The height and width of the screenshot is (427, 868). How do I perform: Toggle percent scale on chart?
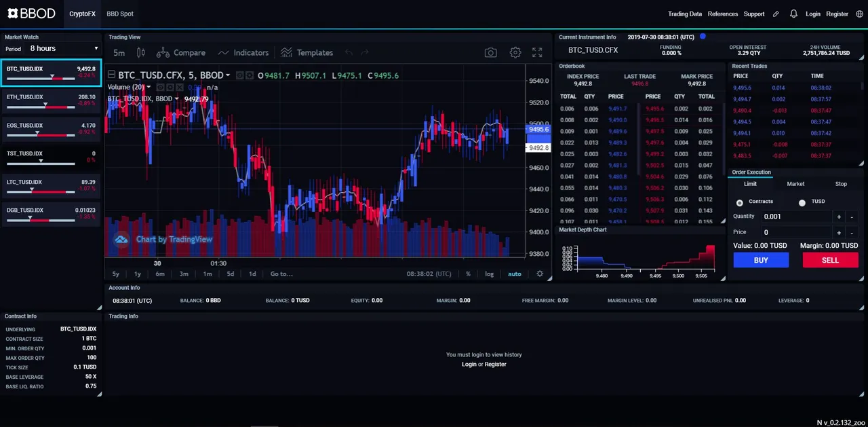[468, 274]
